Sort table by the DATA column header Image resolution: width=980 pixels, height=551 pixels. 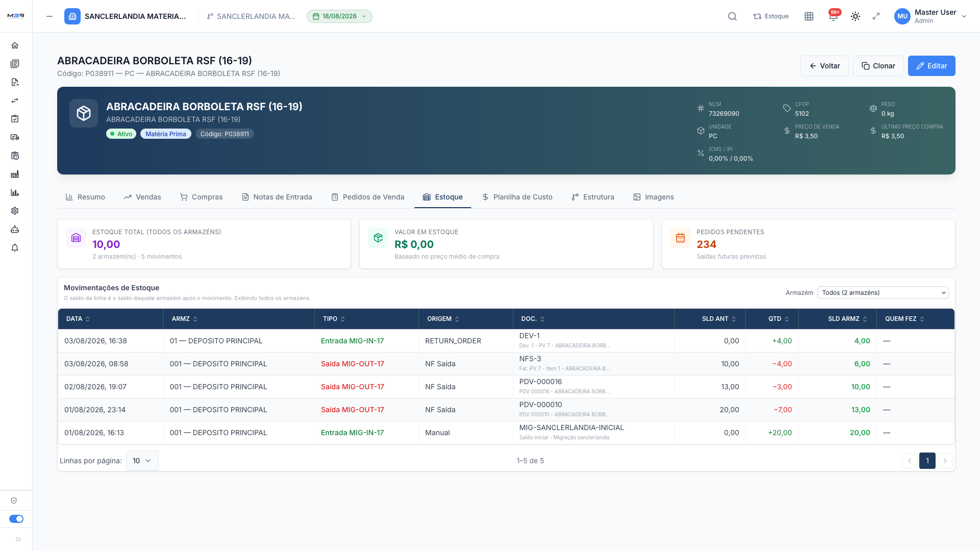[x=78, y=319]
